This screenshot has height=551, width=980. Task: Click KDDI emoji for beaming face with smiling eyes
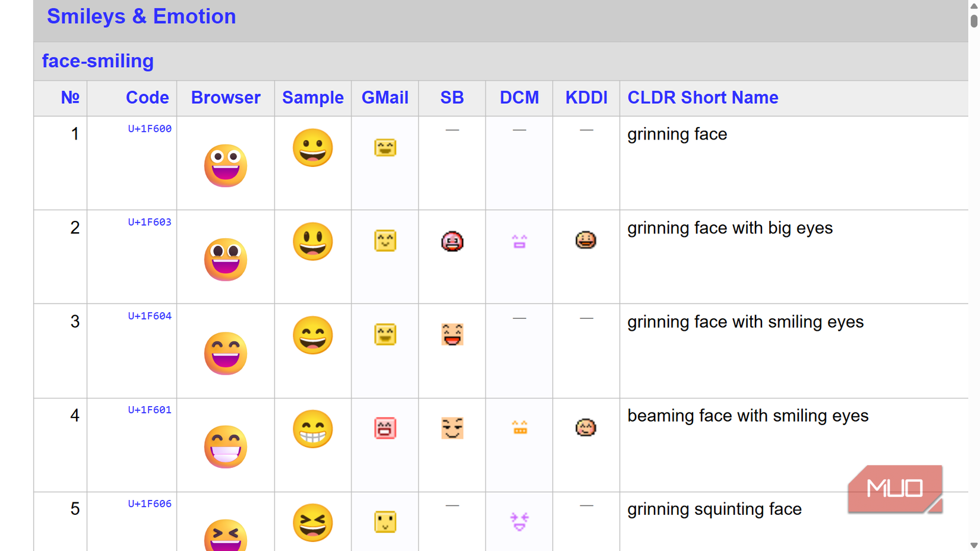coord(586,427)
